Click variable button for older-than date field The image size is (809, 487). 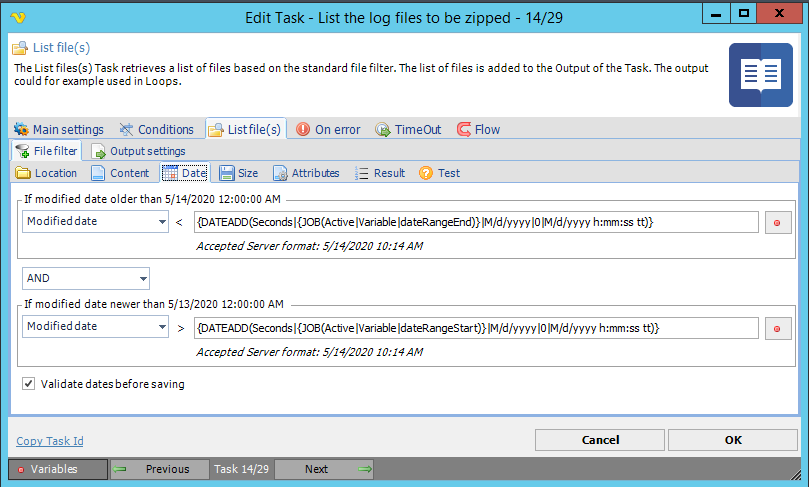[778, 222]
